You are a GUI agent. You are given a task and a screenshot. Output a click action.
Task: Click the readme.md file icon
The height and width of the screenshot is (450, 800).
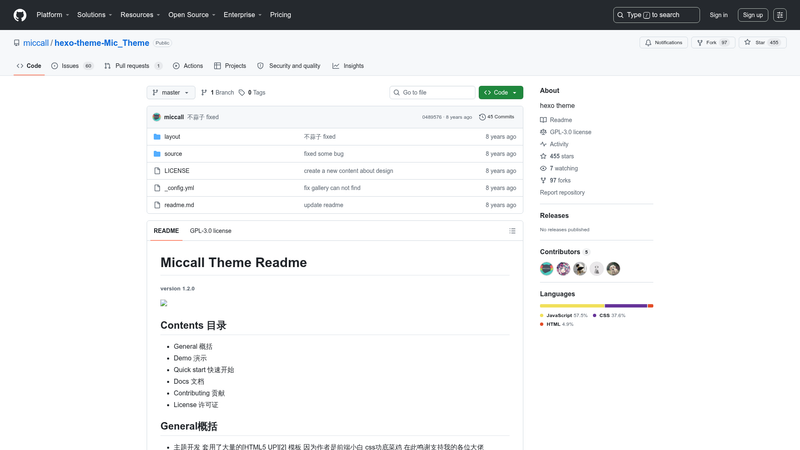point(157,205)
